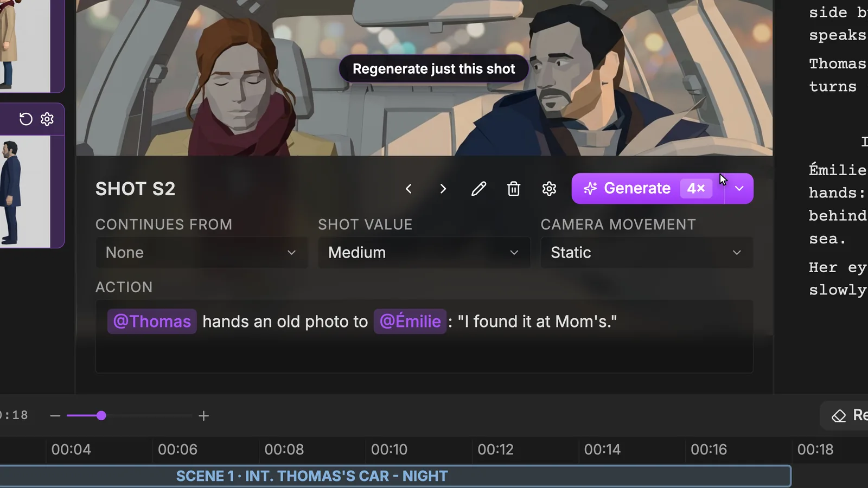The width and height of the screenshot is (868, 488).
Task: Click the @Thomas mention tag
Action: [152, 322]
